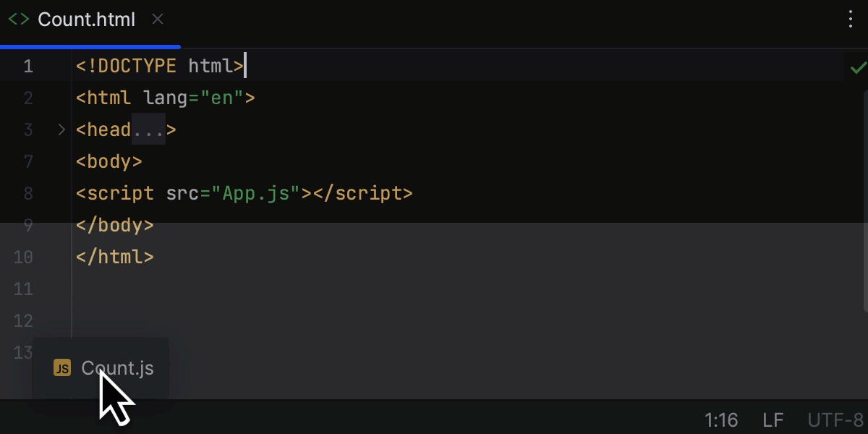
Task: Switch to the Count.html tab
Action: (86, 20)
